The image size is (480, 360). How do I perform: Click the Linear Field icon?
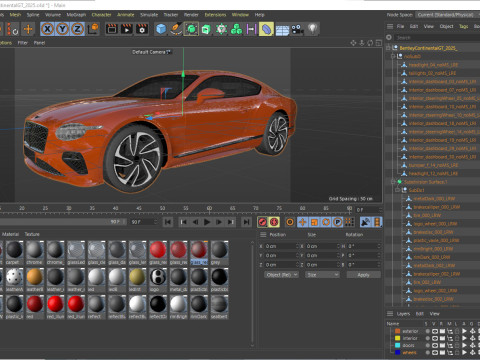click(x=251, y=29)
